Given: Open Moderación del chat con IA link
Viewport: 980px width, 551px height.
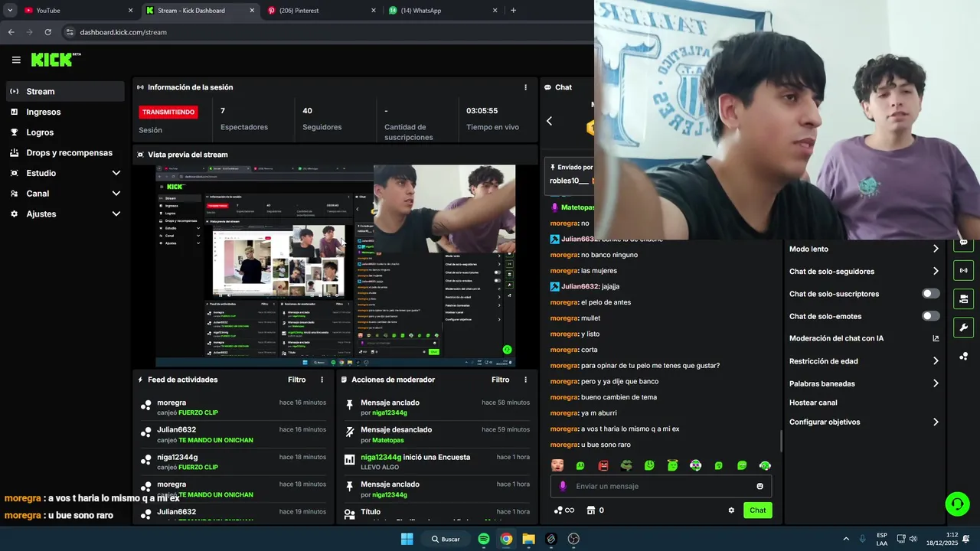Looking at the screenshot, I should pos(864,338).
